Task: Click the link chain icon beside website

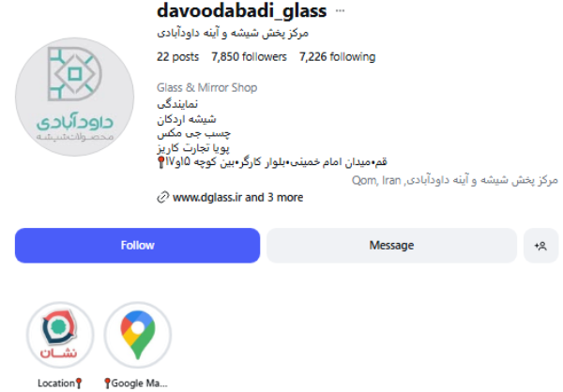Action: pyautogui.click(x=162, y=198)
